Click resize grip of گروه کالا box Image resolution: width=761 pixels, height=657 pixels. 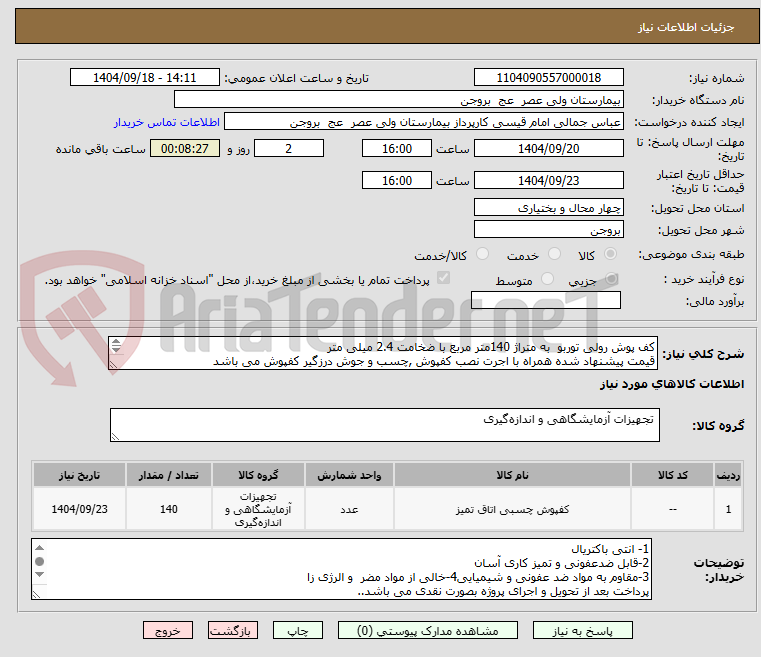coord(115,437)
